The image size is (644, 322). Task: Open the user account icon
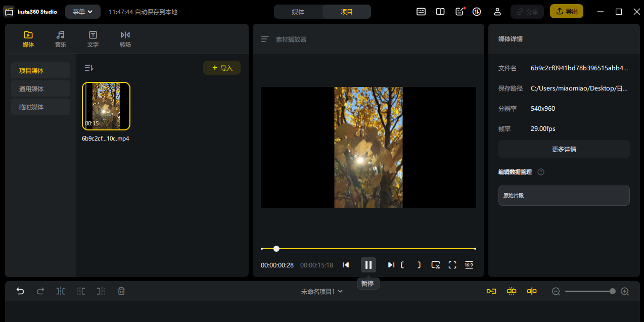[x=497, y=12]
